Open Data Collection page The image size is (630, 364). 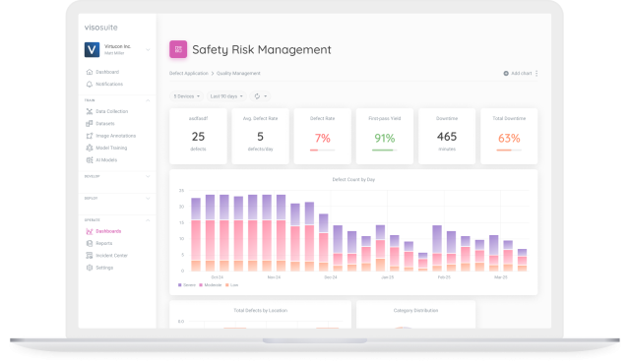111,111
